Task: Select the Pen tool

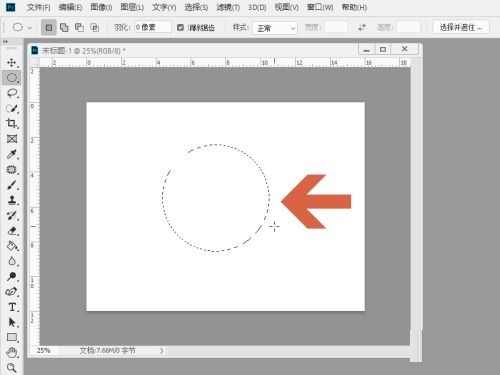Action: pyautogui.click(x=12, y=292)
